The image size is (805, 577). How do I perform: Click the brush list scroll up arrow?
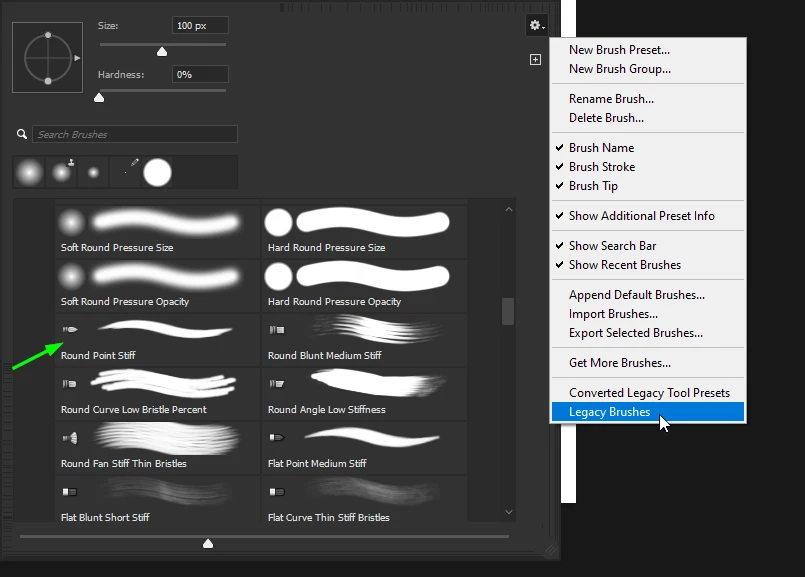pyautogui.click(x=509, y=209)
